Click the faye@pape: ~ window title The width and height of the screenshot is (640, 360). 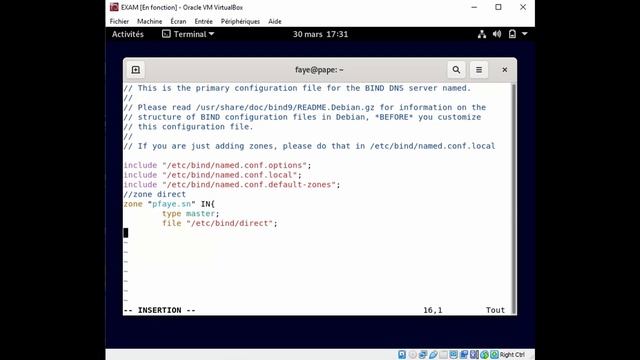(320, 70)
